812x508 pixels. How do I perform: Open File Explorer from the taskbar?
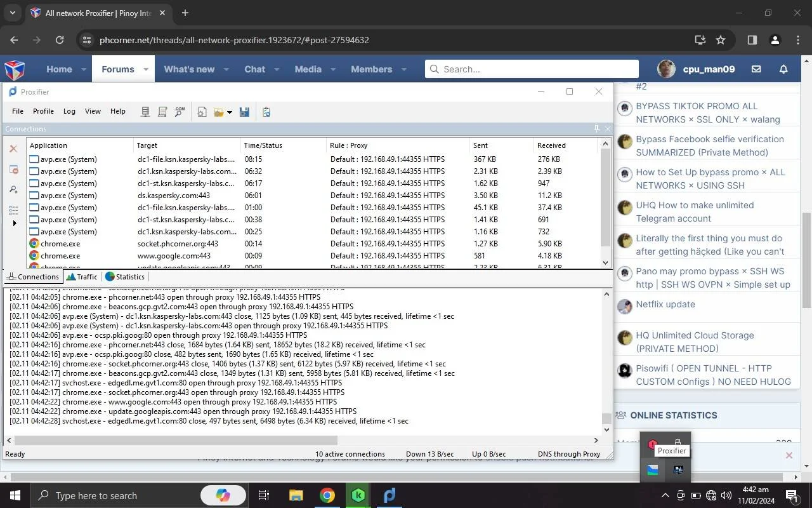pos(296,495)
